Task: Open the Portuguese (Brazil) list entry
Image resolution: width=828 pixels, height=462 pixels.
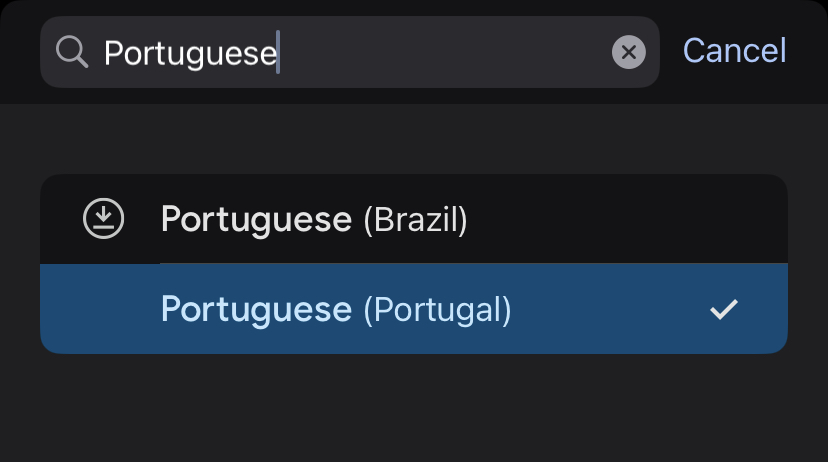Action: click(x=314, y=219)
